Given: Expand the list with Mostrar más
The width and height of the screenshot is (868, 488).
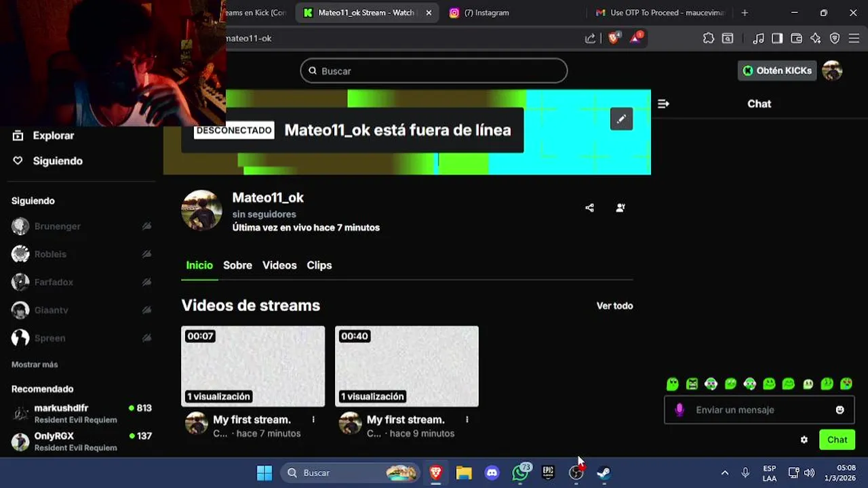Looking at the screenshot, I should pos(35,365).
